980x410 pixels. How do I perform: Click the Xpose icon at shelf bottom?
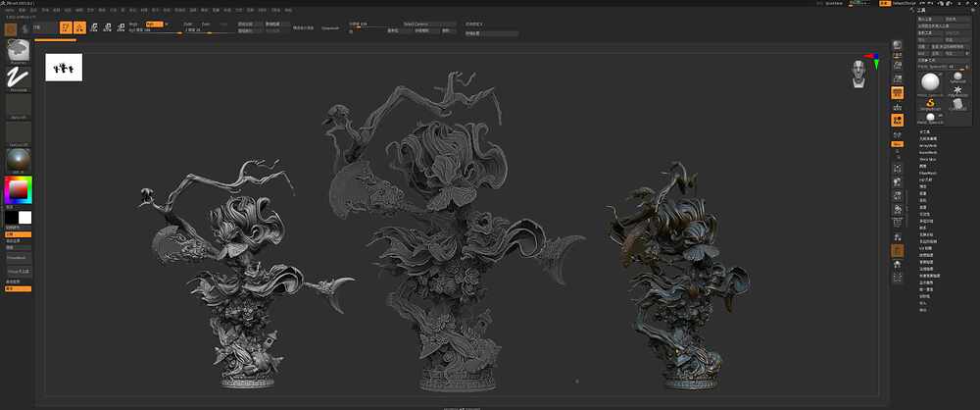tap(898, 278)
